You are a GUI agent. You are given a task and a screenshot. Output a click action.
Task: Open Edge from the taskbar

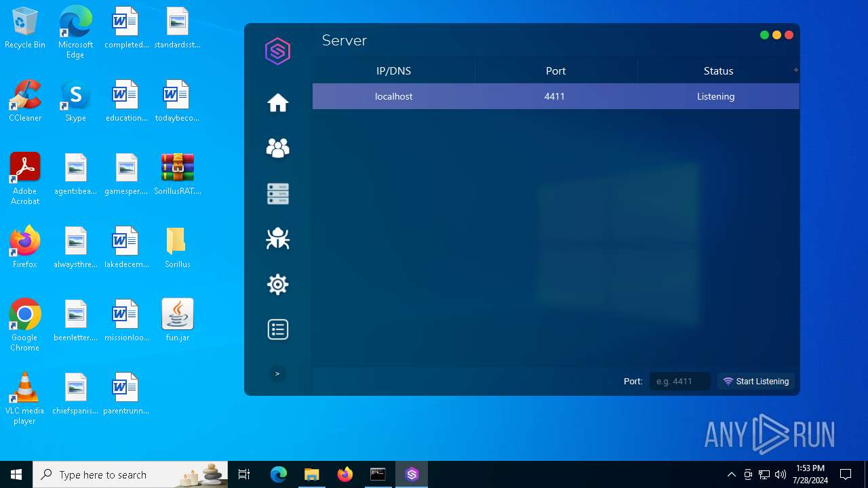(x=279, y=474)
